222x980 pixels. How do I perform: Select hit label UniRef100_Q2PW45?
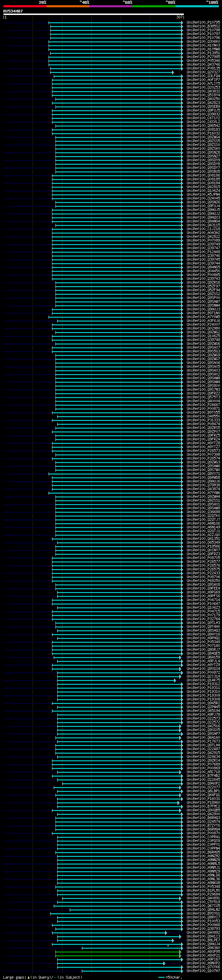click(x=203, y=706)
